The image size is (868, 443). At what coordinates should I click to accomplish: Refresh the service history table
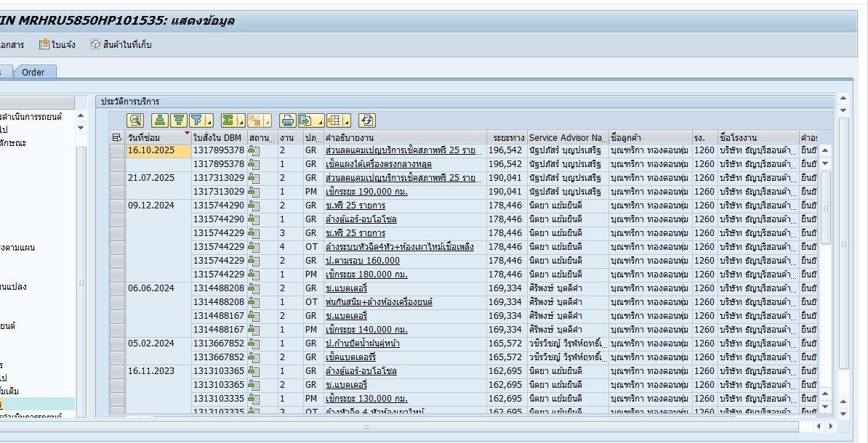click(367, 120)
